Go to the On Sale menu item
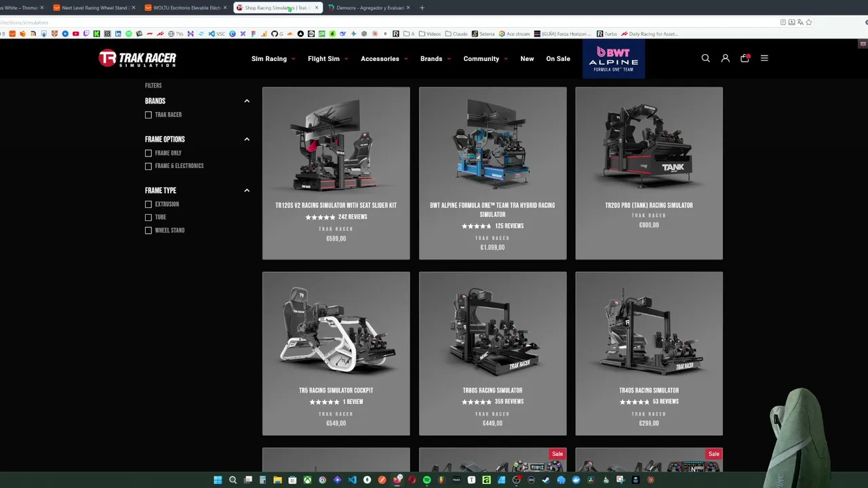 558,59
